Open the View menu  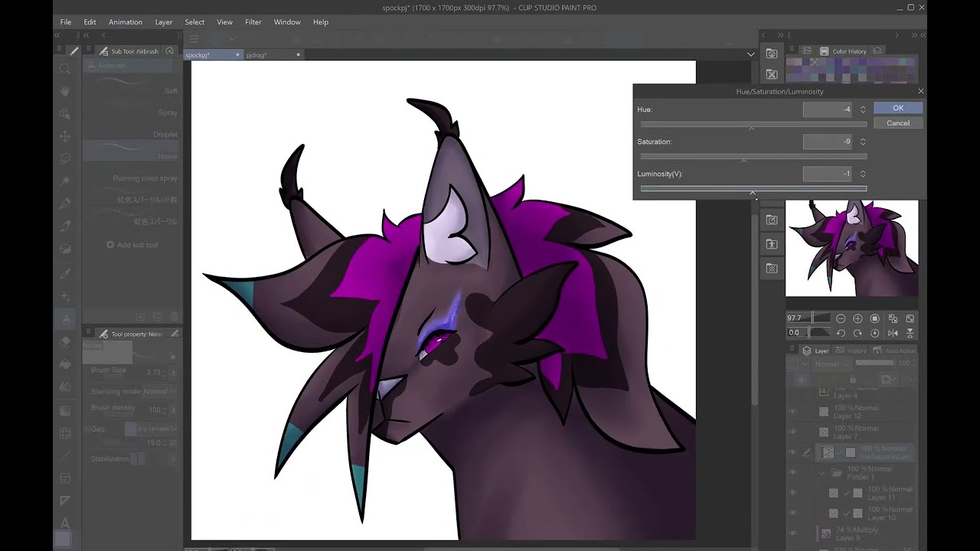tap(224, 22)
